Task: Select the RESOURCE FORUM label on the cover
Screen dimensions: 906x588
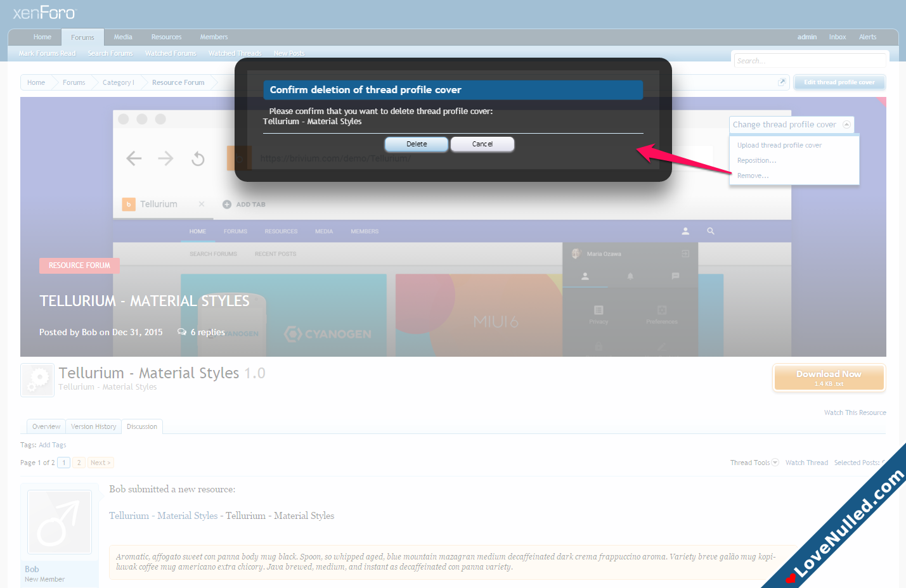Action: pos(79,265)
